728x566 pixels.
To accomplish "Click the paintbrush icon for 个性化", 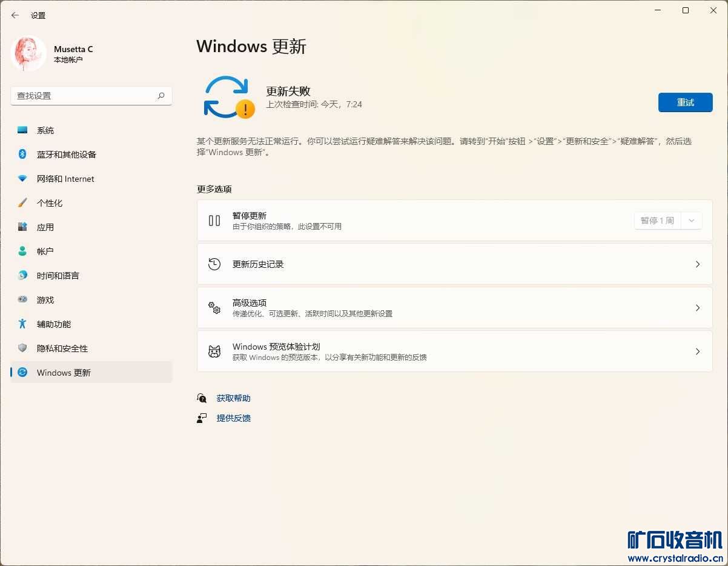I will pyautogui.click(x=22, y=203).
